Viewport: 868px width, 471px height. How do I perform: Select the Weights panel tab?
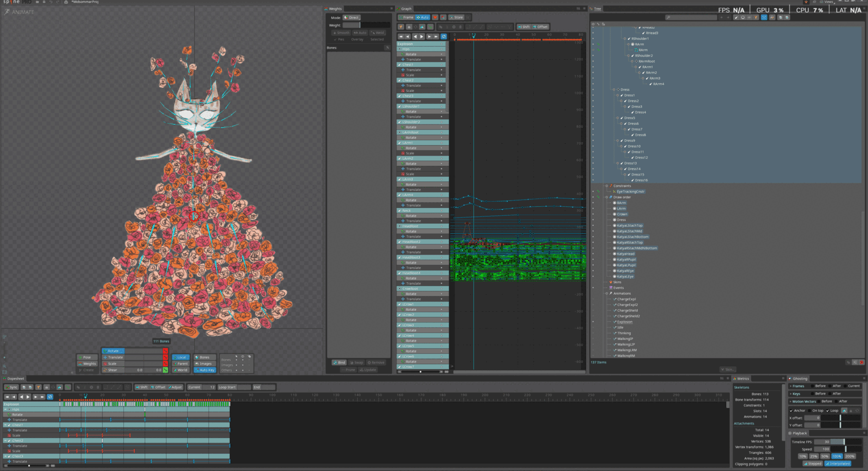point(335,9)
